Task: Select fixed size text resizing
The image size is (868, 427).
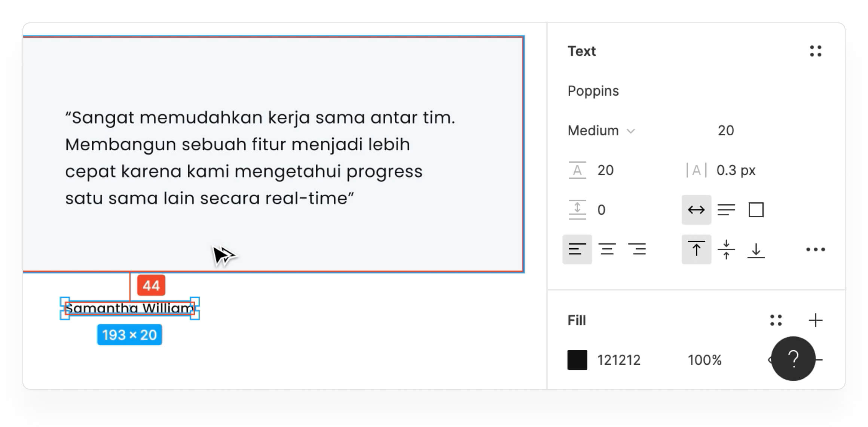Action: click(x=756, y=210)
